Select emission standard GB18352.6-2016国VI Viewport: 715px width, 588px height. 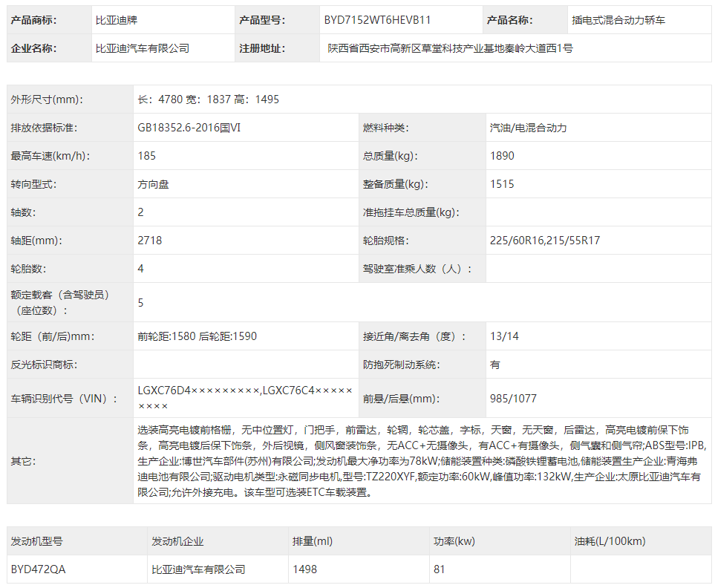click(189, 128)
